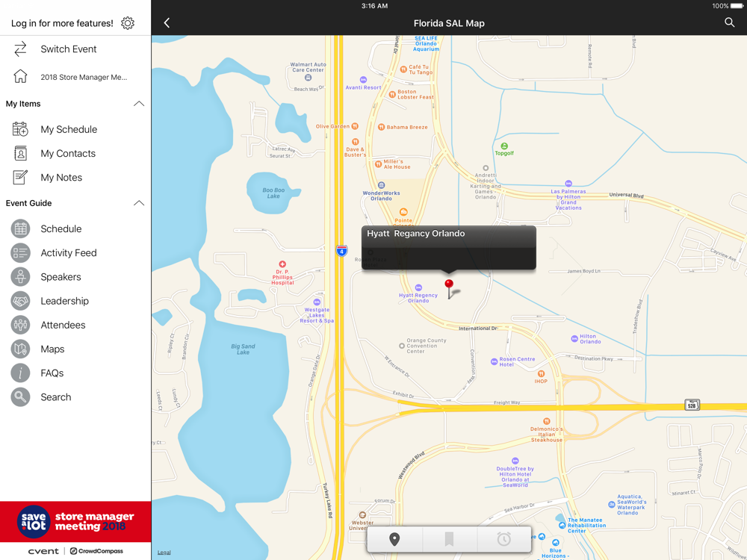
Task: Click the Switch Event arrows icon
Action: click(20, 49)
